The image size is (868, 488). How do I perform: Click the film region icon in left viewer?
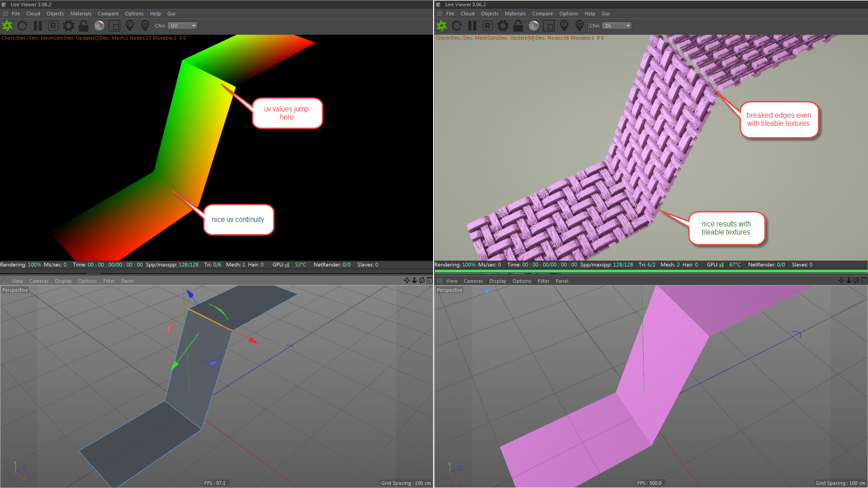pyautogui.click(x=114, y=26)
